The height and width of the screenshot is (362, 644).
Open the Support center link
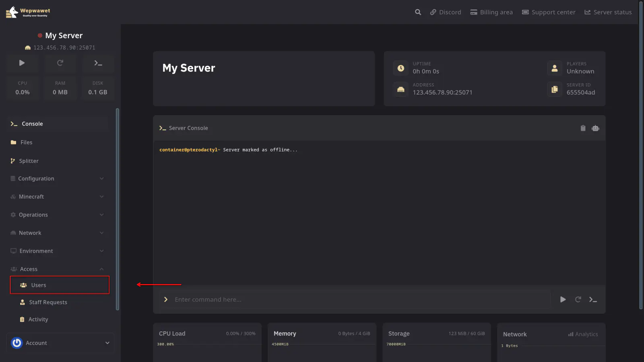(549, 12)
